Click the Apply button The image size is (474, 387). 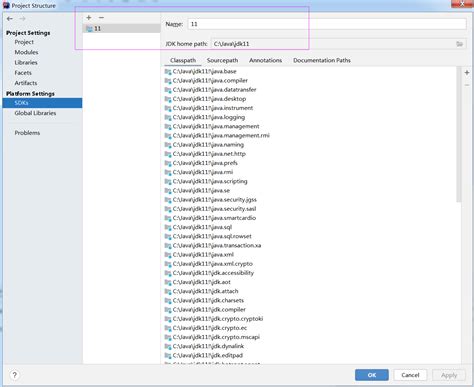pyautogui.click(x=449, y=375)
